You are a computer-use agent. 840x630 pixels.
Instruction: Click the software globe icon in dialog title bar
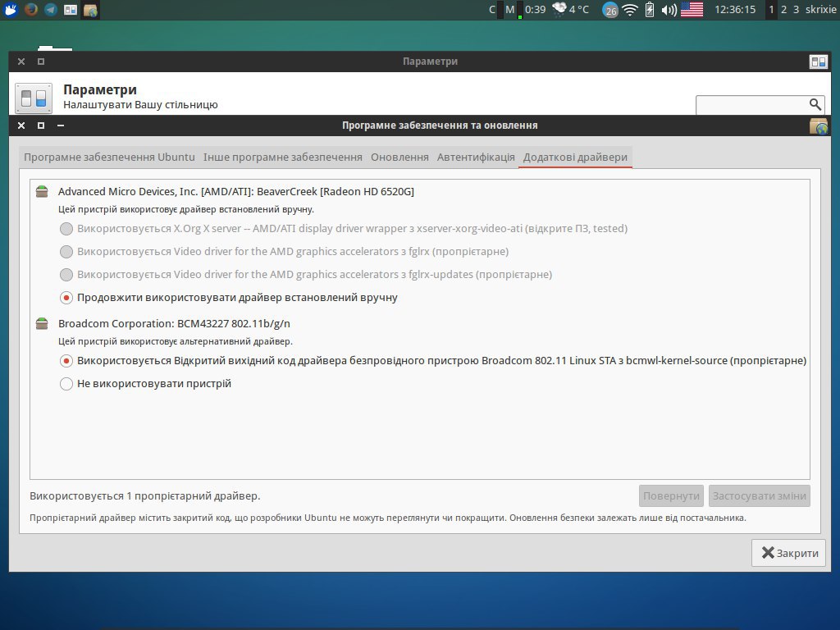pyautogui.click(x=819, y=126)
